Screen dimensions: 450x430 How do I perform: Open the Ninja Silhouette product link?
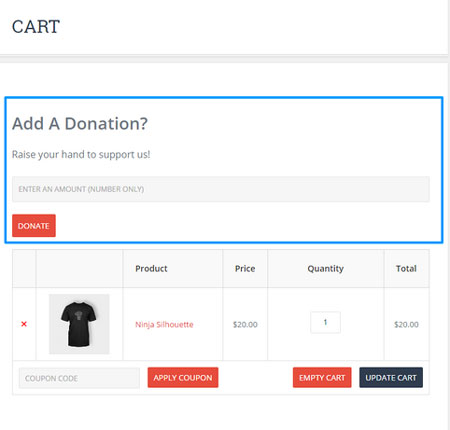[164, 324]
